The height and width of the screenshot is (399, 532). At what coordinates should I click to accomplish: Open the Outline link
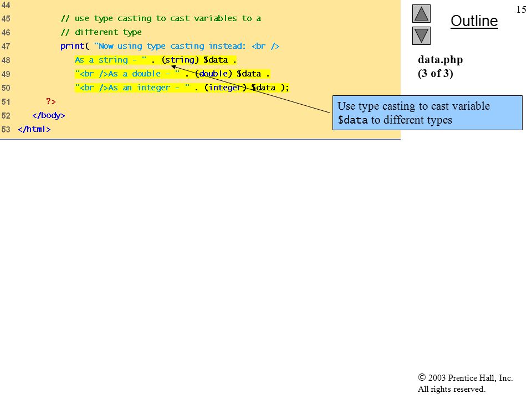coord(474,21)
